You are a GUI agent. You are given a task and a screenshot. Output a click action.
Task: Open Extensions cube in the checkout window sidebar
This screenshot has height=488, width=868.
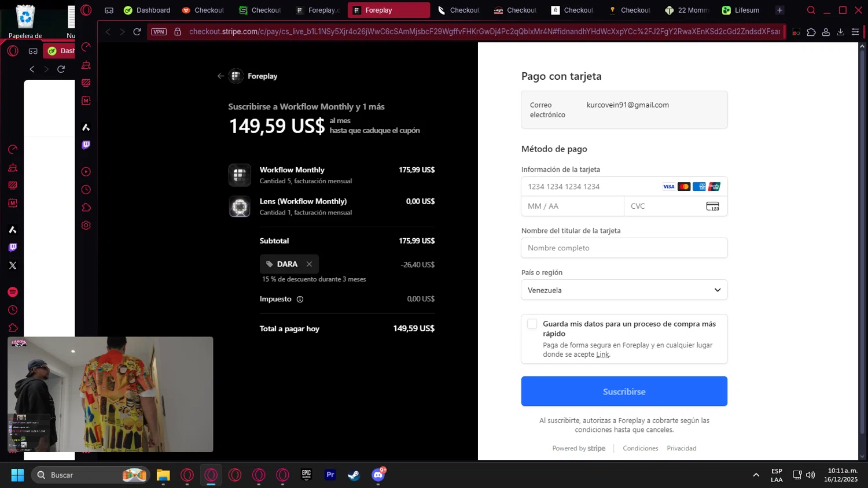click(86, 208)
